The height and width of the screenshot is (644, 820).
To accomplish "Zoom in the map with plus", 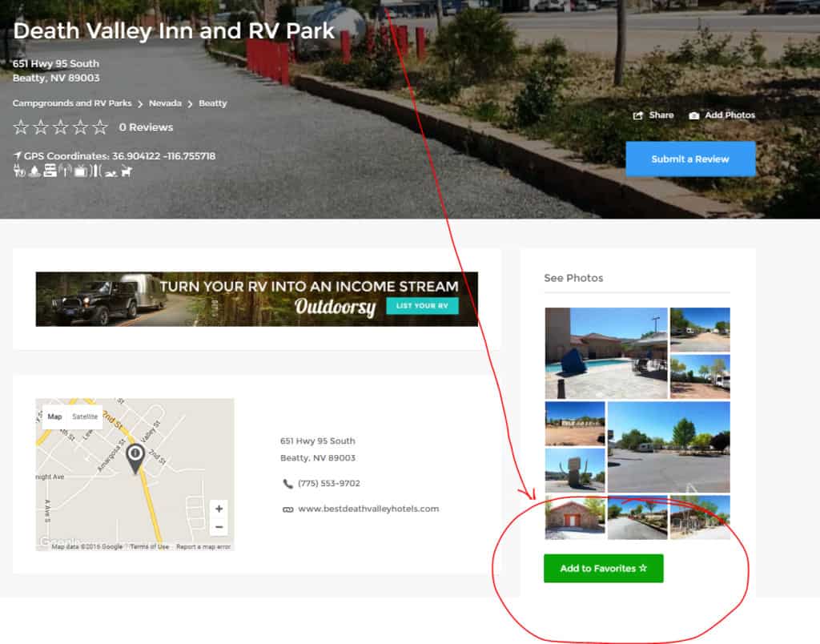I will pos(219,509).
